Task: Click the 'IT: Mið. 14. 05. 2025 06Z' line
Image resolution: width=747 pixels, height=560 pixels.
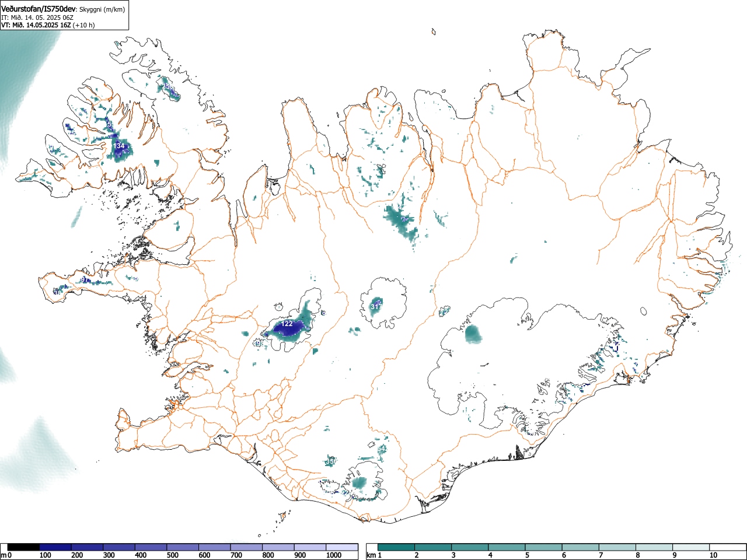Action: click(37, 17)
